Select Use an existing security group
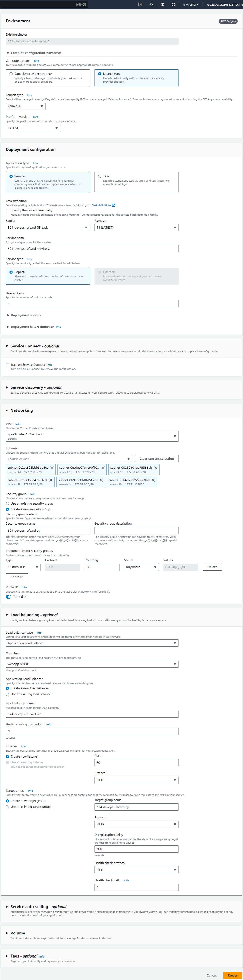This screenshot has width=243, height=980. click(7, 503)
